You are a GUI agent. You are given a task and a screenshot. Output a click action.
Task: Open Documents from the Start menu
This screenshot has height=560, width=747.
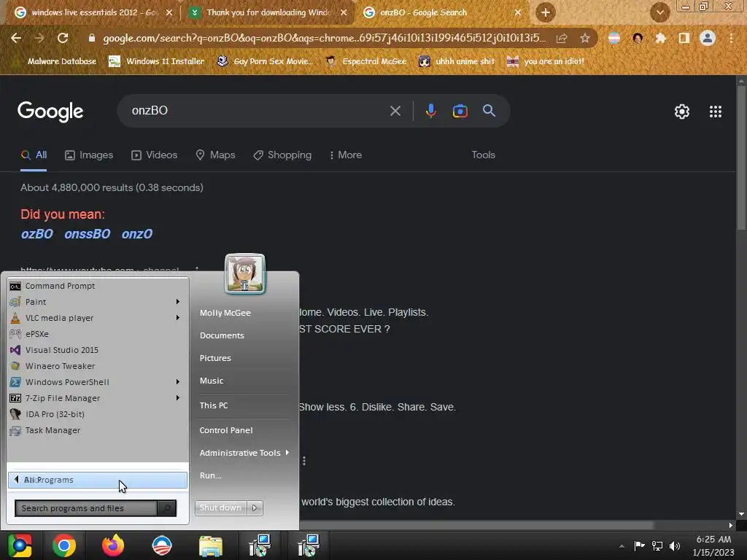coord(222,335)
